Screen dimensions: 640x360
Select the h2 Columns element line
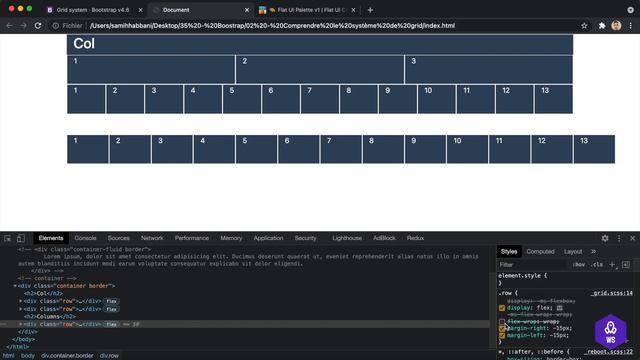pyautogui.click(x=49, y=316)
